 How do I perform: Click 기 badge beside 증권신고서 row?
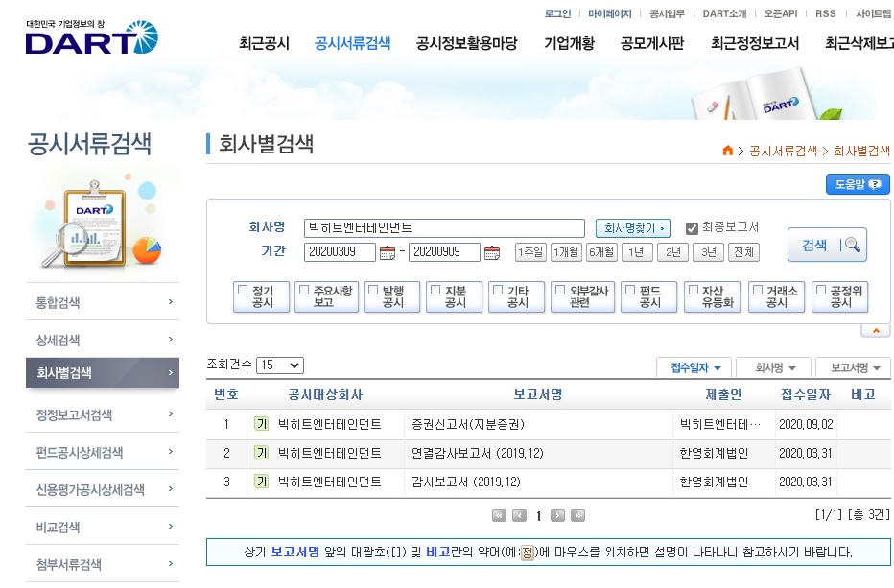pos(261,424)
